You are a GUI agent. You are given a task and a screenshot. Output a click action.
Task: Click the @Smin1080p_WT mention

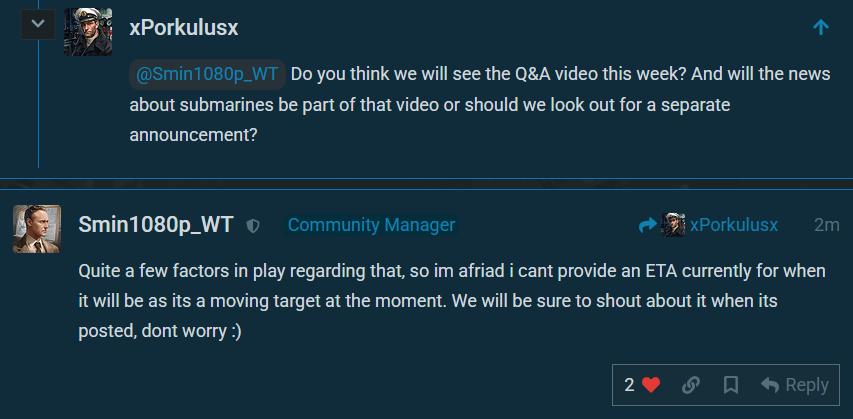coord(208,74)
